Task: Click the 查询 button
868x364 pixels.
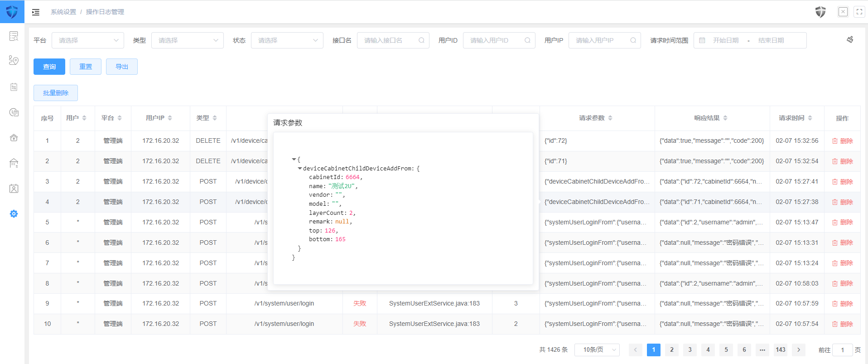Action: [49, 67]
